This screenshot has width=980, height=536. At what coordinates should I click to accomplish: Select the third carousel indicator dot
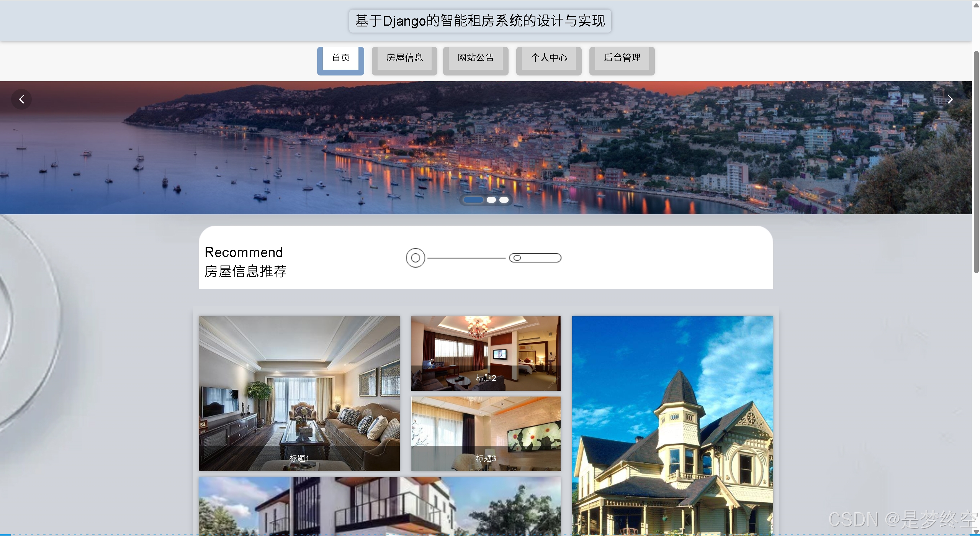click(x=504, y=200)
